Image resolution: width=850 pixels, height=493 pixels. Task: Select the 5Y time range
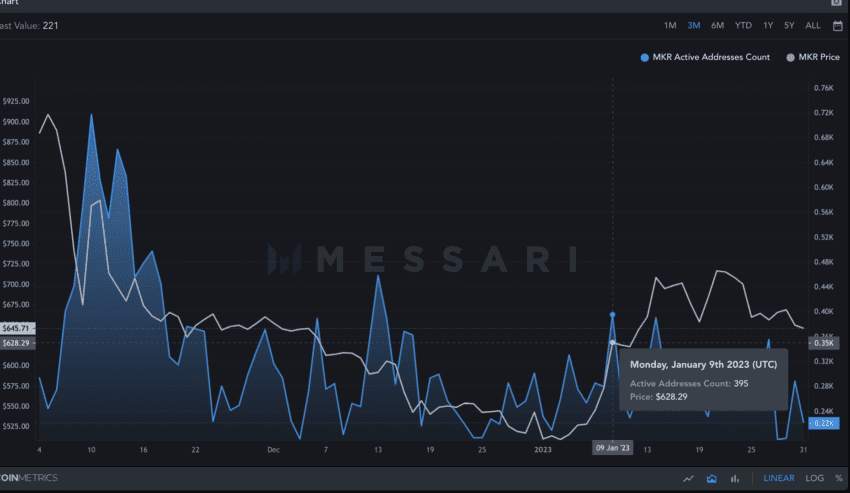pos(789,25)
